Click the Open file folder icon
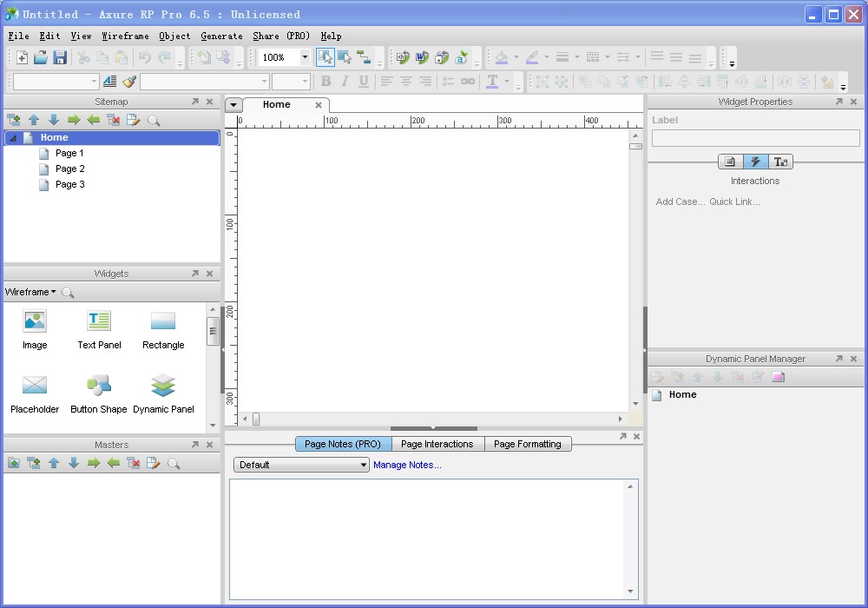 [41, 57]
